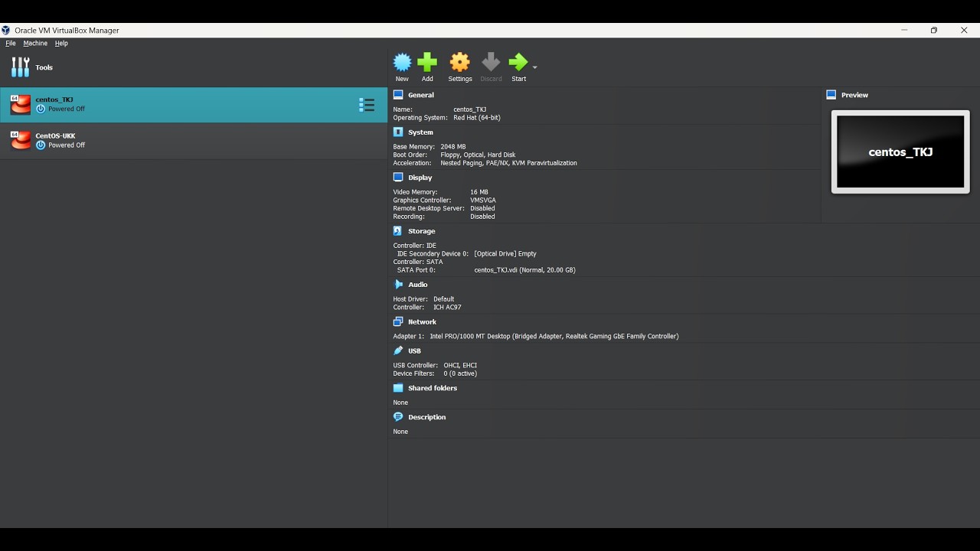Click the Video Memory 16 MB value
This screenshot has width=980, height=551.
(479, 192)
